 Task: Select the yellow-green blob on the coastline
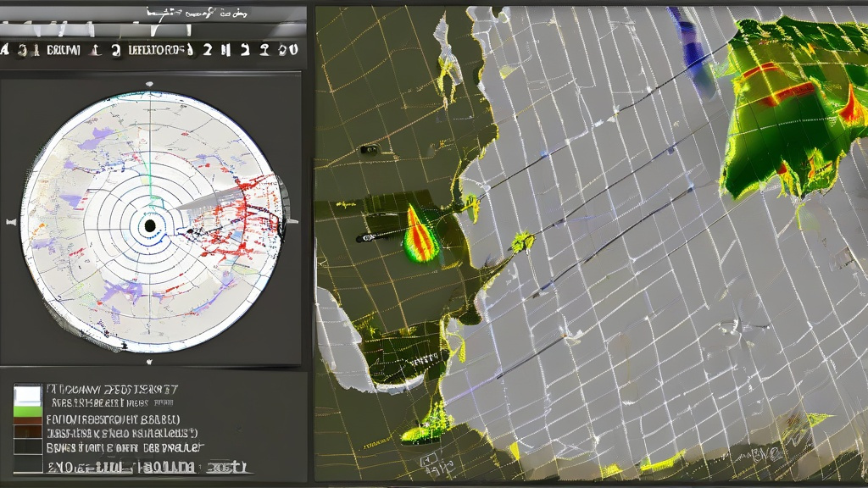point(522,241)
